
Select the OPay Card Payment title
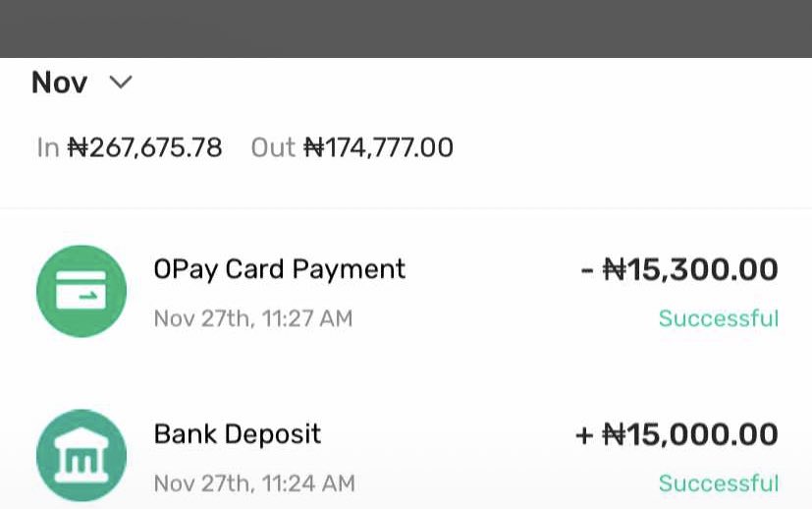(279, 269)
